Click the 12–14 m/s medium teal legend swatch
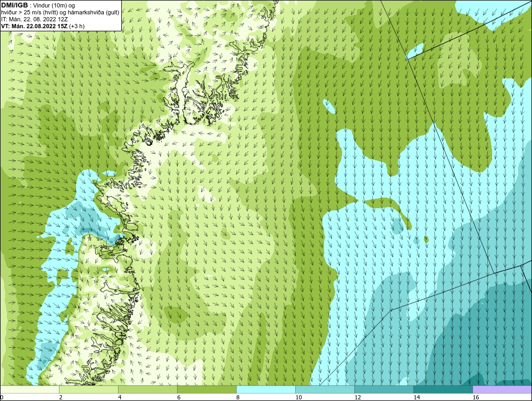532x401 pixels. click(x=384, y=389)
